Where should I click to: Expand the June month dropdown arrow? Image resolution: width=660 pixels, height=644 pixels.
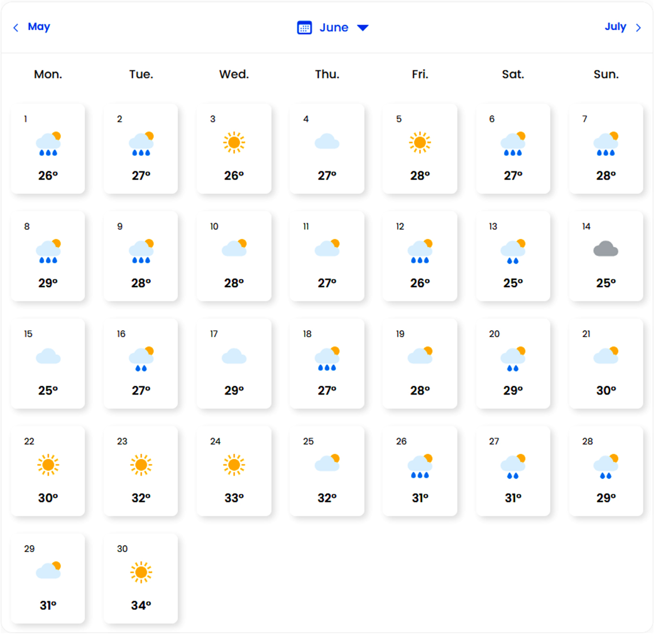(363, 28)
